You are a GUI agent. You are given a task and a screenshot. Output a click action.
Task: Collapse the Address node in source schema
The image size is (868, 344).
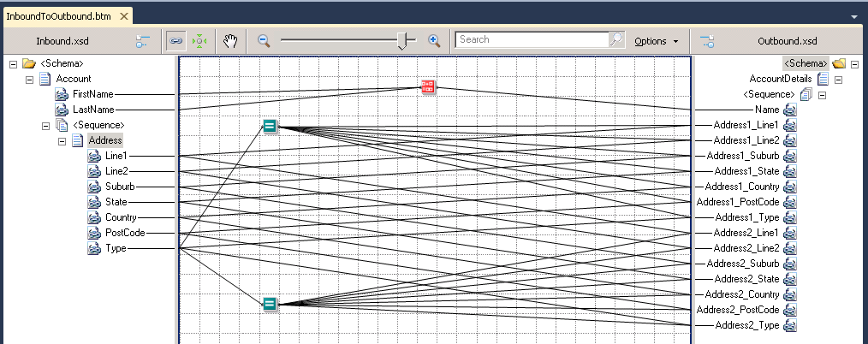pyautogui.click(x=62, y=140)
